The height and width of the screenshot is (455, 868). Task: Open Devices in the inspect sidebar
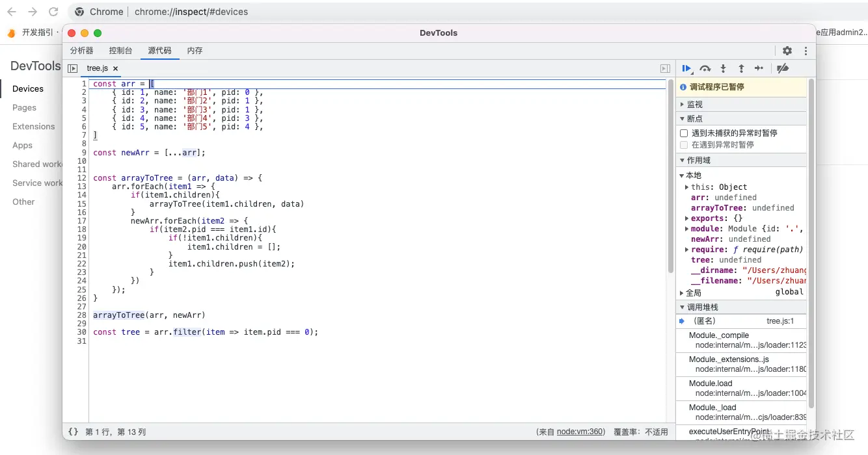[x=28, y=89]
